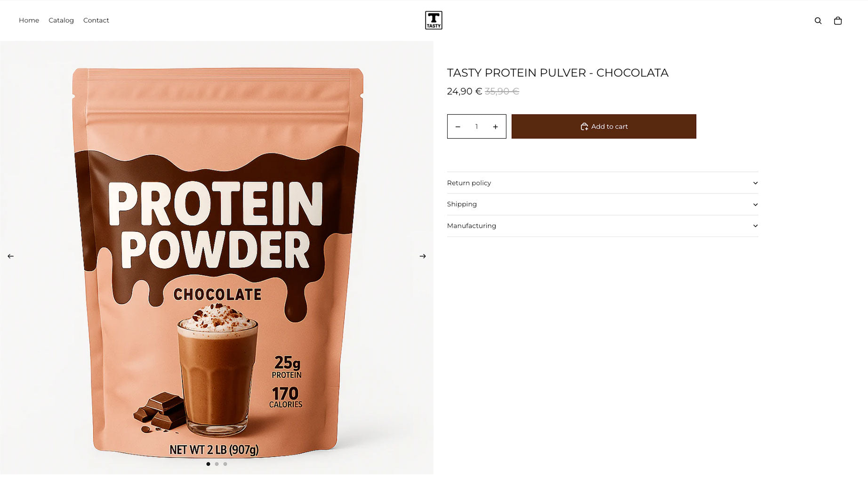Open the Contact page link
The height and width of the screenshot is (494, 868).
(x=96, y=20)
